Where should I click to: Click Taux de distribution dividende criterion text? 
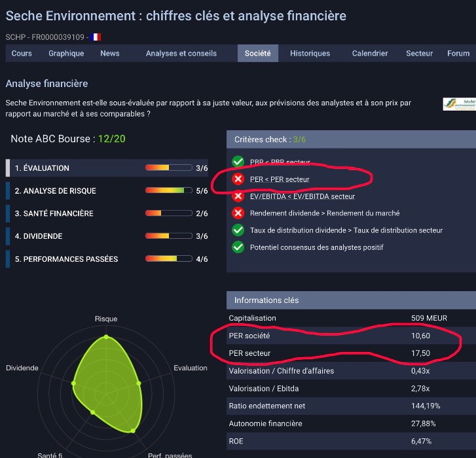click(346, 230)
